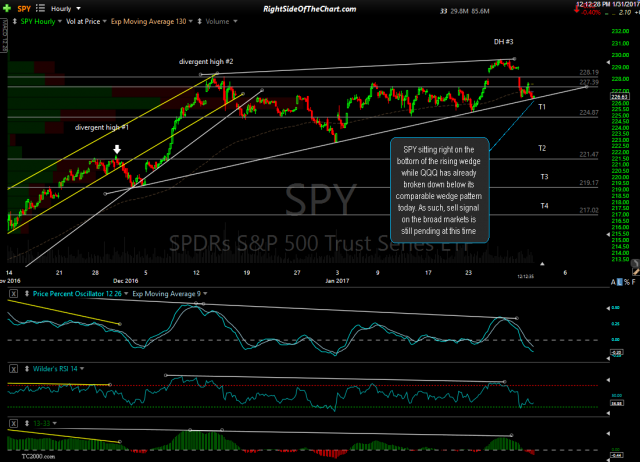The width and height of the screenshot is (640, 462).
Task: Click the current price tag on price axis
Action: (620, 97)
